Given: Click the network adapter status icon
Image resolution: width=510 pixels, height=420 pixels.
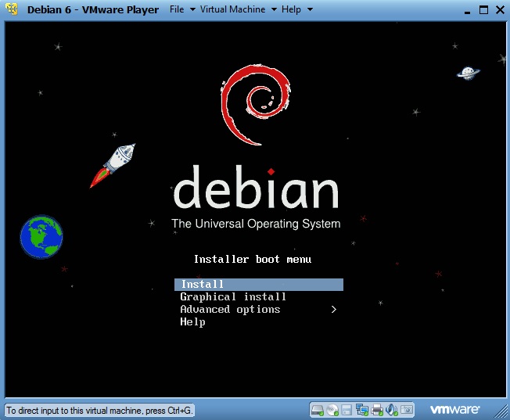Looking at the screenshot, I should click(x=361, y=410).
